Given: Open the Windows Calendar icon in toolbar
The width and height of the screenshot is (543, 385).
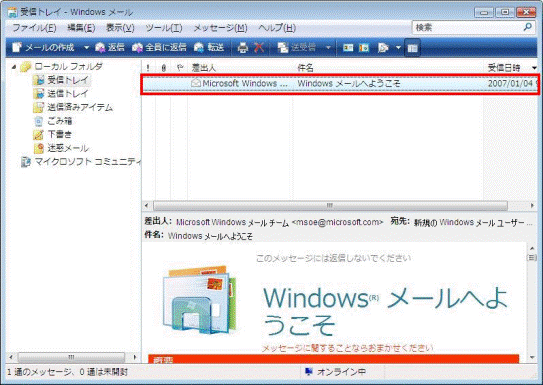Looking at the screenshot, I should coord(364,47).
